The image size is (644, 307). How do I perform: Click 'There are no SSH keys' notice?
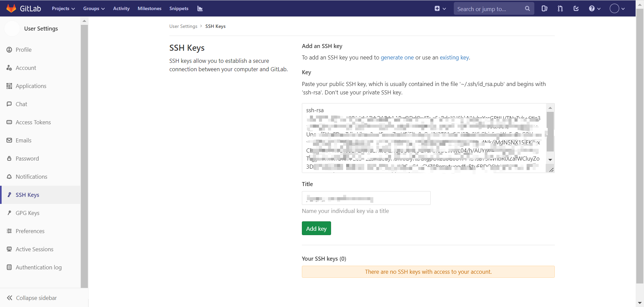click(428, 272)
